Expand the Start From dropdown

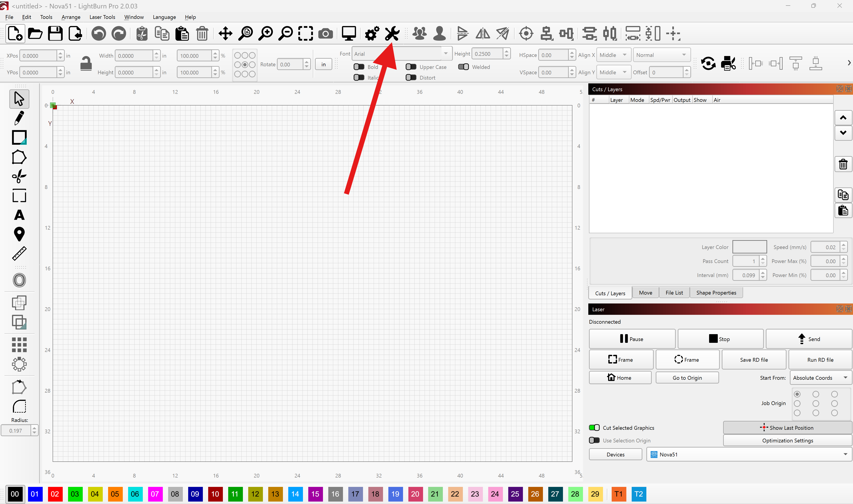[820, 378]
